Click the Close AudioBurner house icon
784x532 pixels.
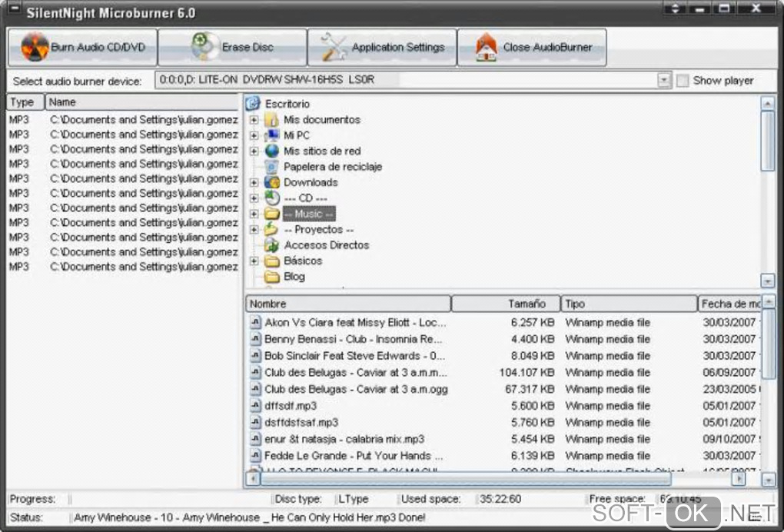pyautogui.click(x=487, y=47)
